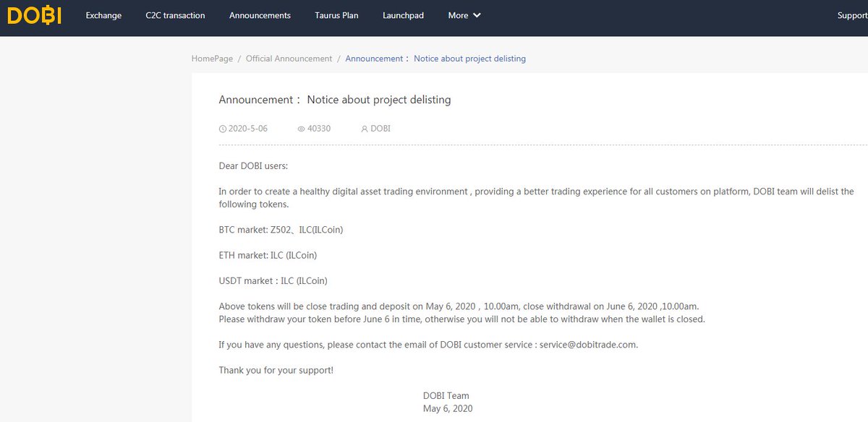This screenshot has width=868, height=422.
Task: Select the announcement title heading text
Action: coord(334,100)
